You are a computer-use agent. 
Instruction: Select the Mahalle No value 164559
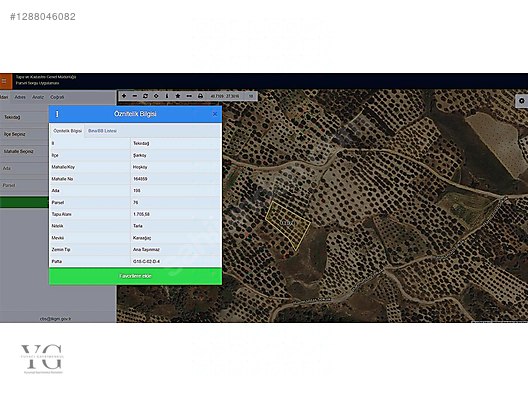(x=140, y=179)
